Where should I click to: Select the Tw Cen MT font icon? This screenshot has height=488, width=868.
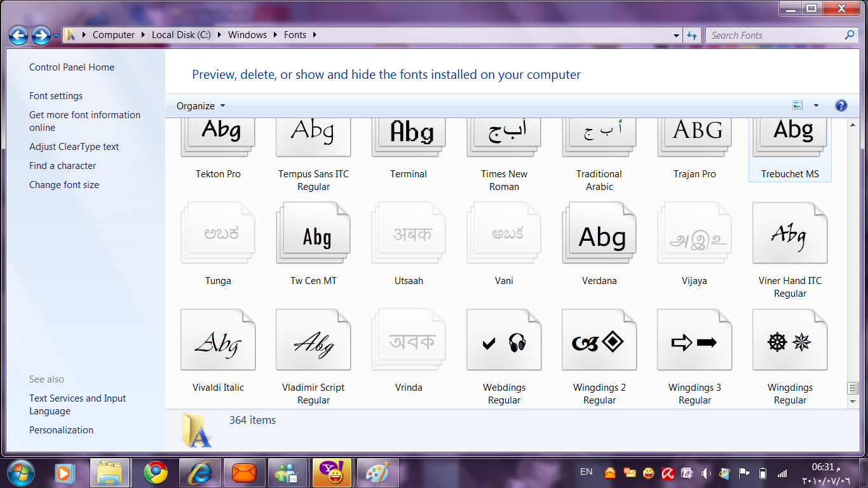[313, 233]
